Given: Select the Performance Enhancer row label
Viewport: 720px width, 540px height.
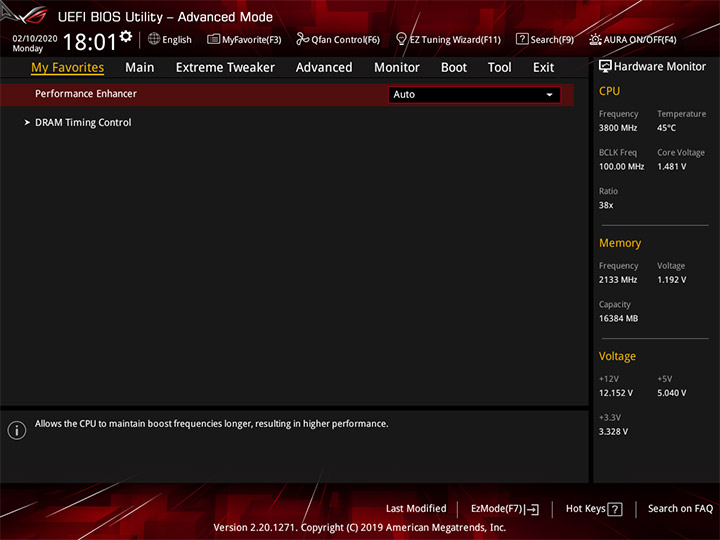Looking at the screenshot, I should click(86, 94).
